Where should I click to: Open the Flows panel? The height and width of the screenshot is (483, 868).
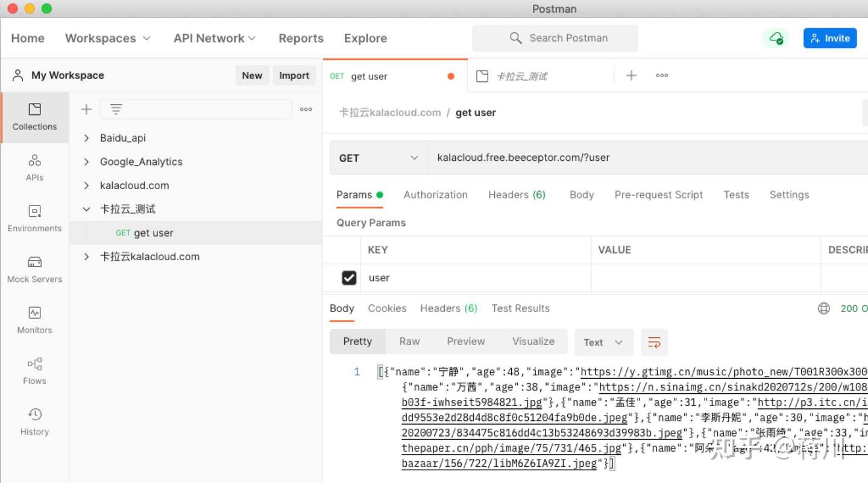(x=34, y=370)
